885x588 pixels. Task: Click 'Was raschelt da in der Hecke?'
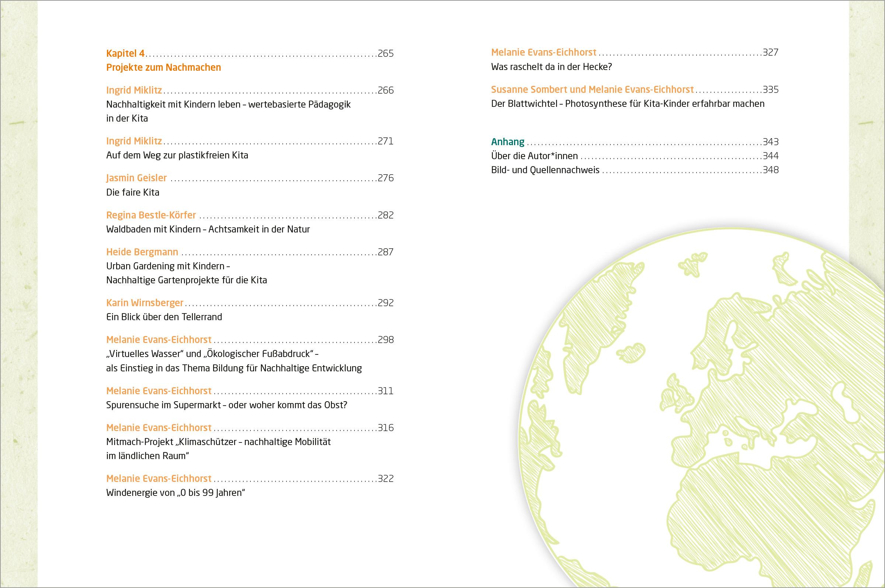tap(551, 67)
